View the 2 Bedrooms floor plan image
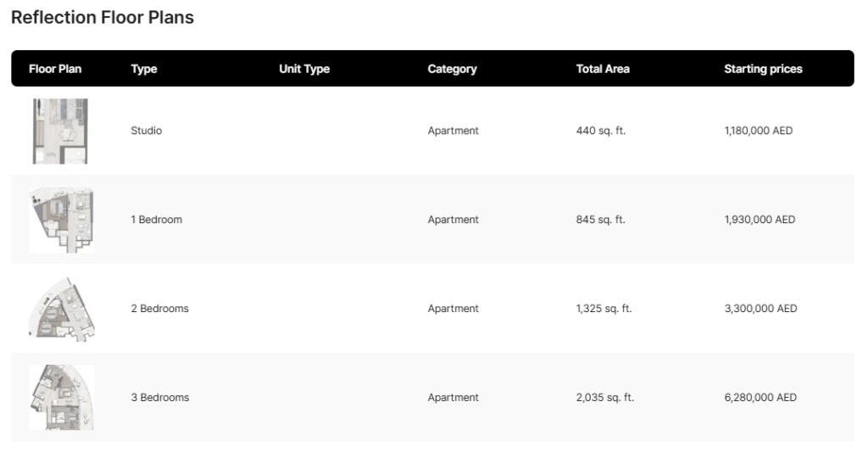 coord(61,310)
